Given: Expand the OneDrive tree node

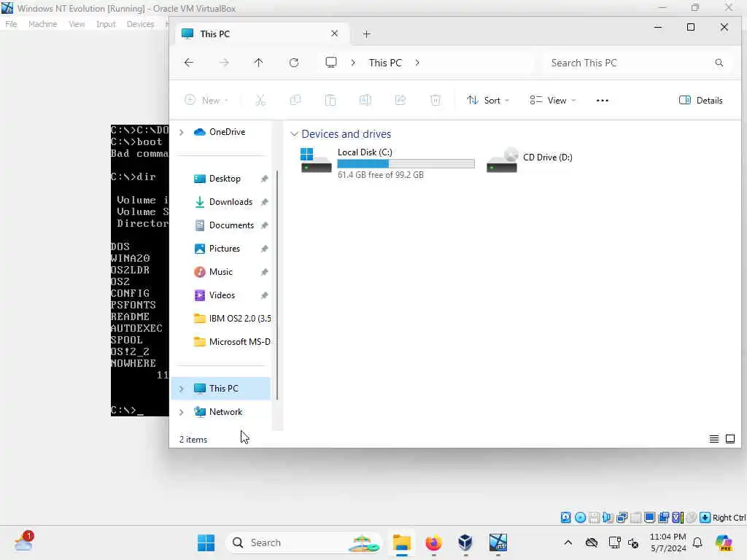Looking at the screenshot, I should click(181, 132).
